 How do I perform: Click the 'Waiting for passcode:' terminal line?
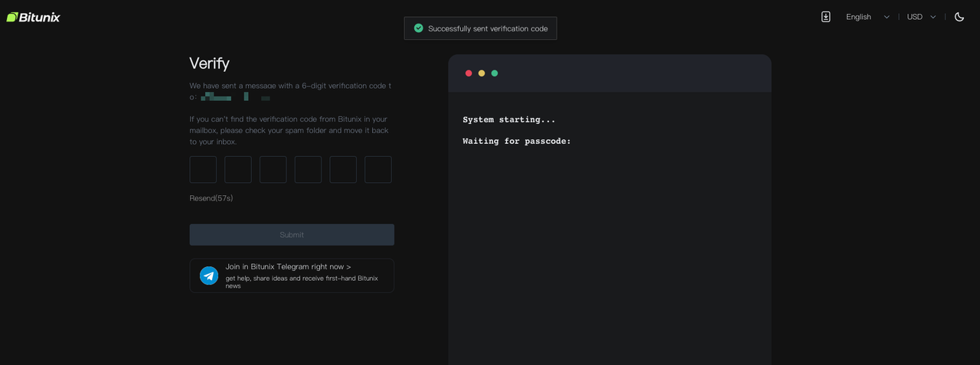click(x=517, y=142)
